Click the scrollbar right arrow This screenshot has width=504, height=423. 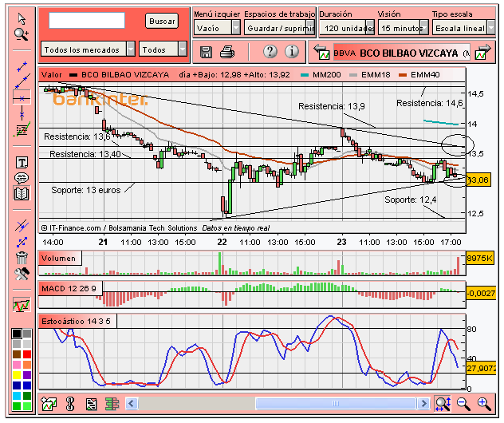pos(423,403)
